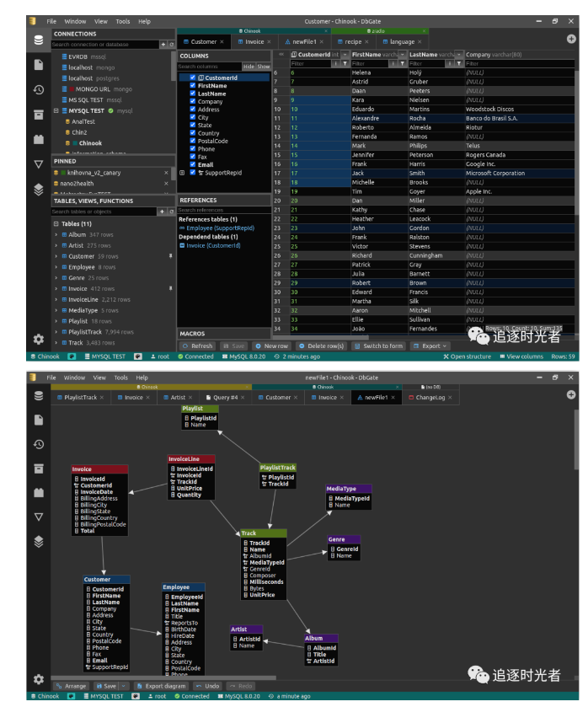Screen dimensions: 588x707
Task: Uncheck the LastName column checkbox
Action: (193, 94)
